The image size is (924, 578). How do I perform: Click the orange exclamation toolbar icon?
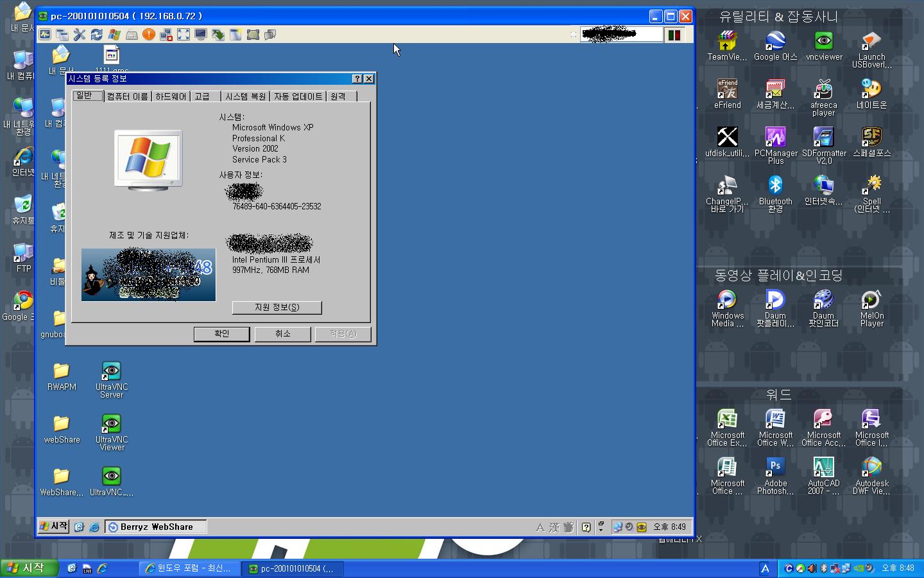click(149, 35)
